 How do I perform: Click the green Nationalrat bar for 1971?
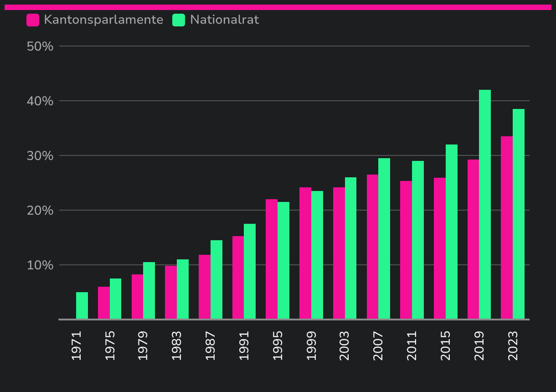pos(82,305)
